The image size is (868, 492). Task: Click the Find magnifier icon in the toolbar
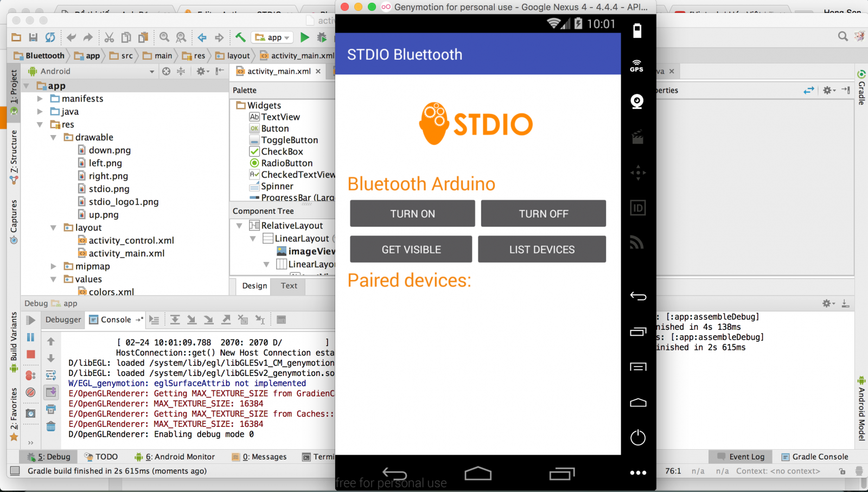164,37
